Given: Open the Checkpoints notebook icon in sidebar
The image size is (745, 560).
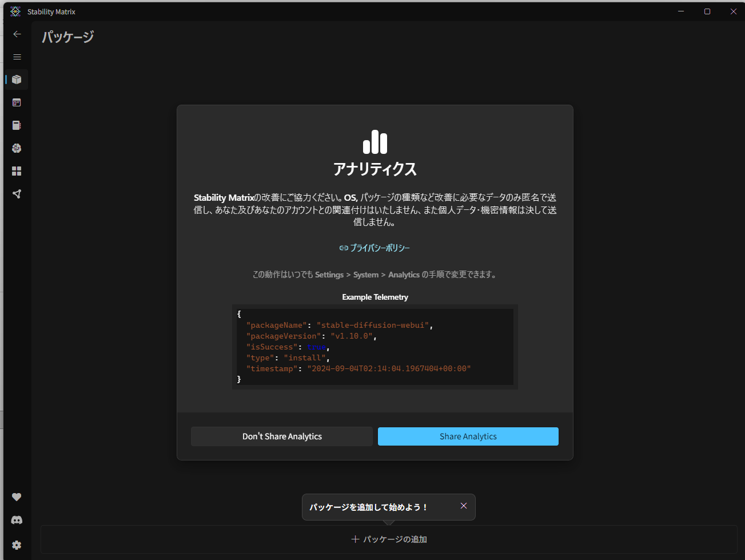Looking at the screenshot, I should (17, 125).
